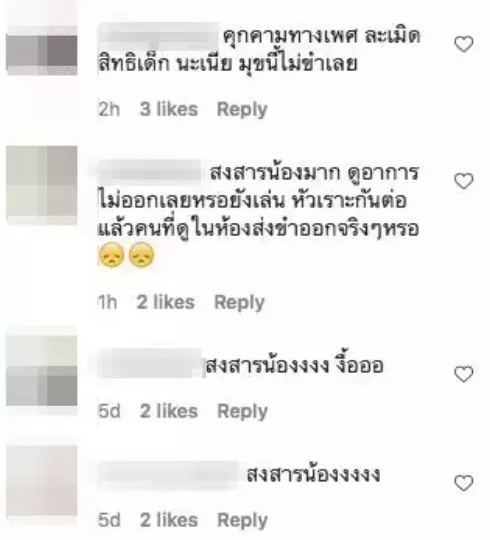490x540 pixels.
Task: Open third commenter's profile picture
Action: (42, 371)
